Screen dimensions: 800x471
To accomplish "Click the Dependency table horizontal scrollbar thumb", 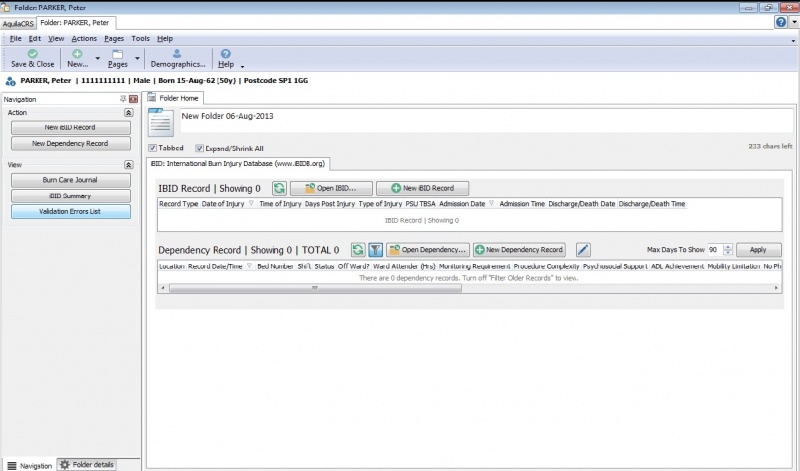I will [x=315, y=288].
